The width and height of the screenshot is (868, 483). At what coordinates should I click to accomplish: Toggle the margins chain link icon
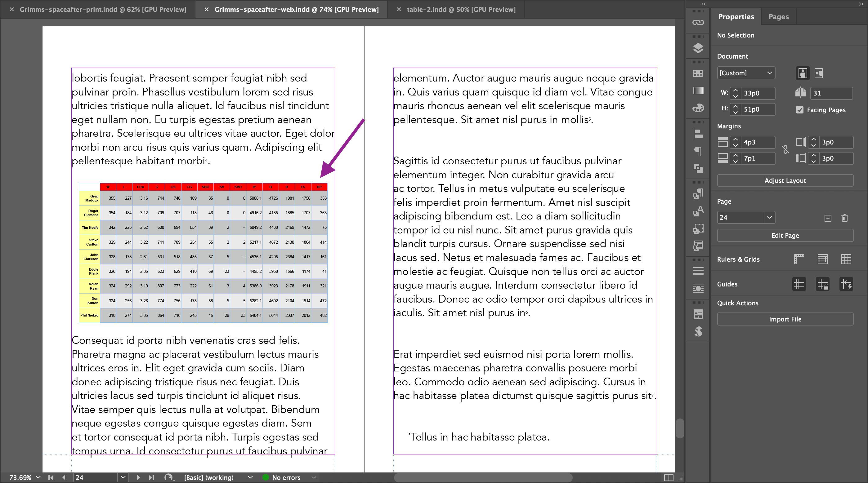pyautogui.click(x=785, y=150)
